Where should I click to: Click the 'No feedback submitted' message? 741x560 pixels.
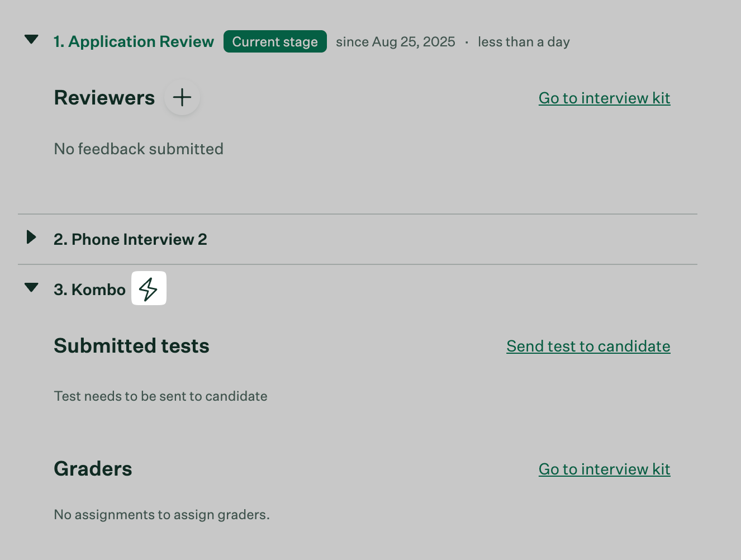coord(139,149)
